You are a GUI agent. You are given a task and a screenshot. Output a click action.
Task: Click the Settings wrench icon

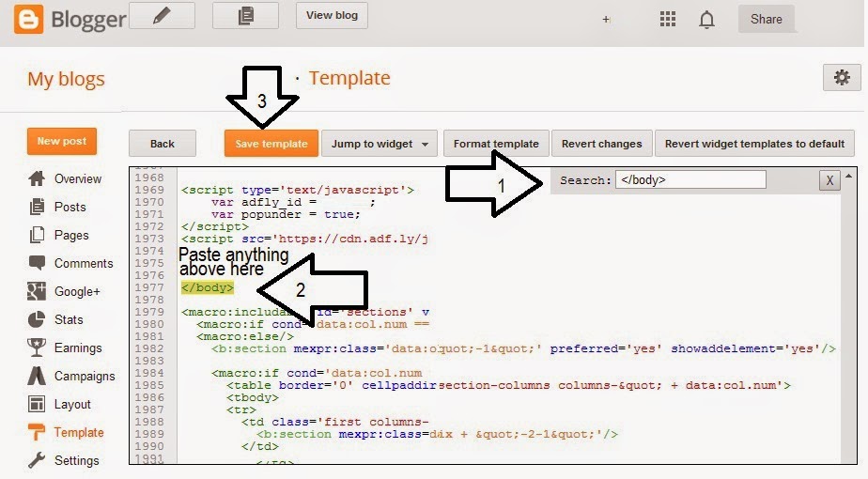pos(37,460)
